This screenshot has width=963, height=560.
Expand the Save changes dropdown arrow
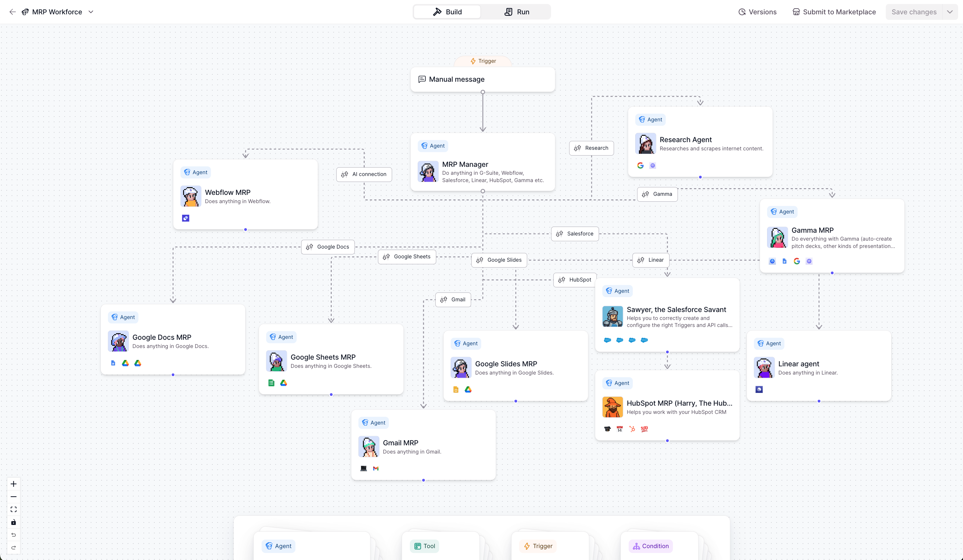(950, 12)
